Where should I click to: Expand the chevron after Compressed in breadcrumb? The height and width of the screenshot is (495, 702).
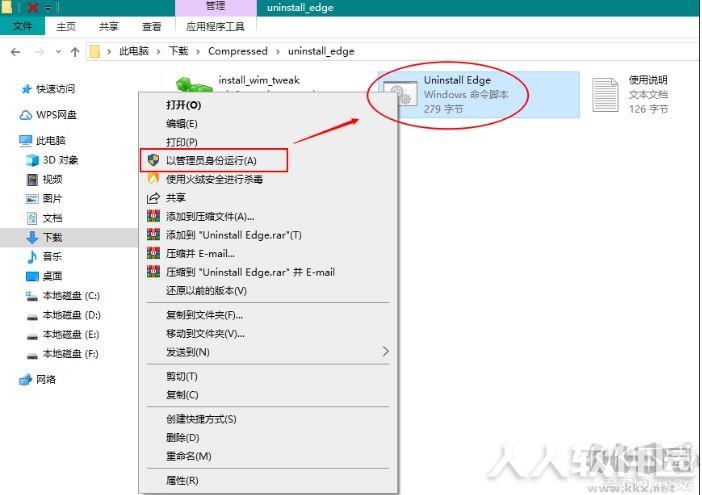(278, 51)
